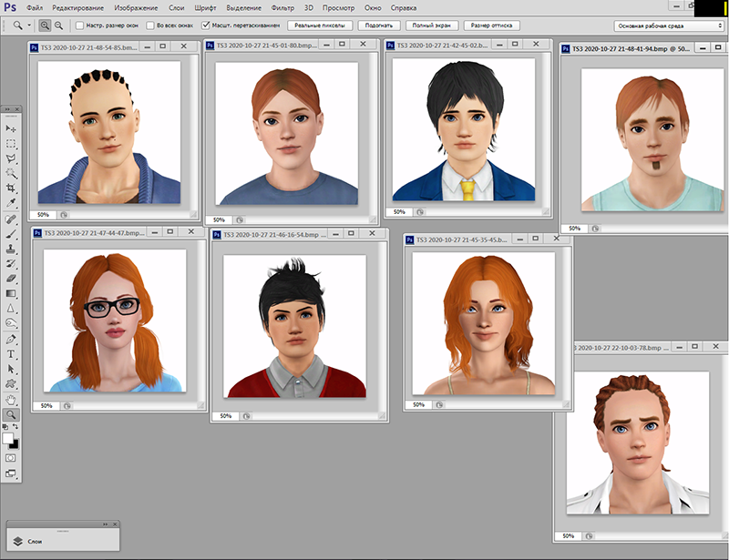The image size is (729, 560).
Task: Select the Type tool
Action: point(11,354)
